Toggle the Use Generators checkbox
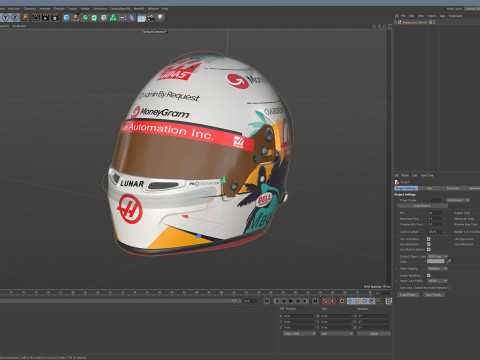The height and width of the screenshot is (360, 480). click(x=429, y=244)
